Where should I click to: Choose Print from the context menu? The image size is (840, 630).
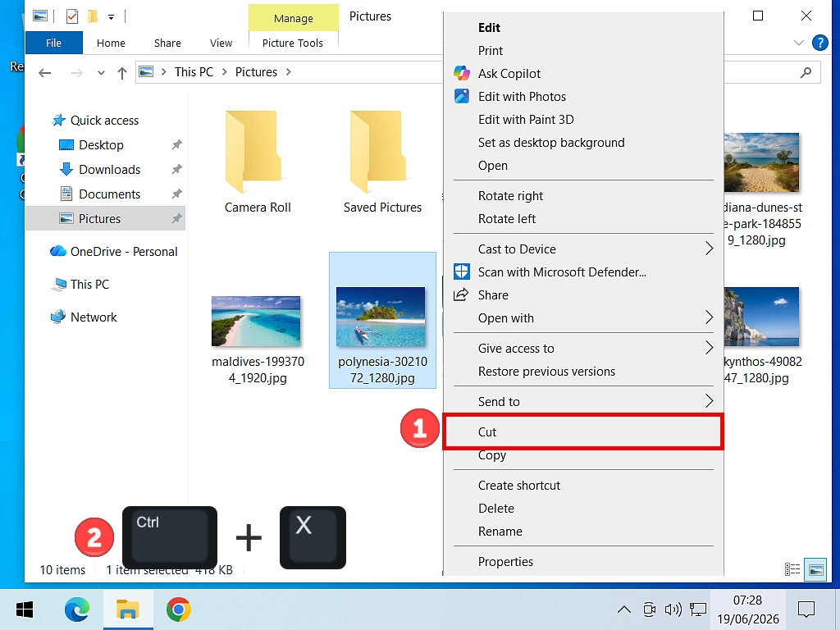pos(583,50)
